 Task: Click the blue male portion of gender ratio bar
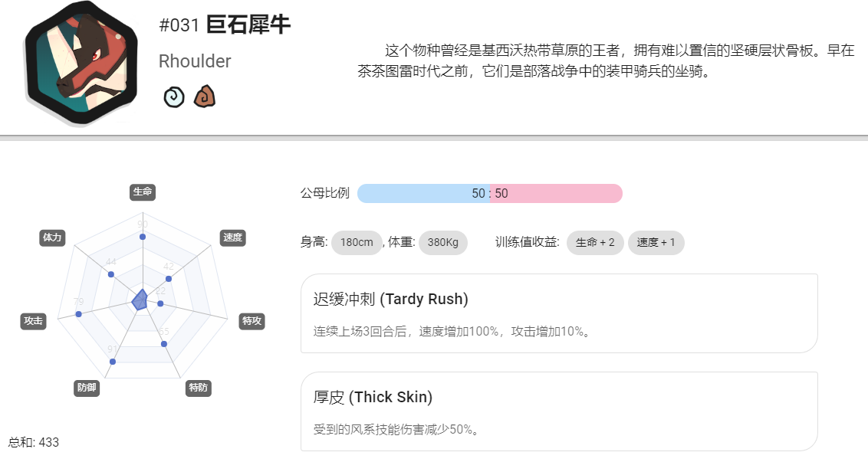(x=423, y=194)
